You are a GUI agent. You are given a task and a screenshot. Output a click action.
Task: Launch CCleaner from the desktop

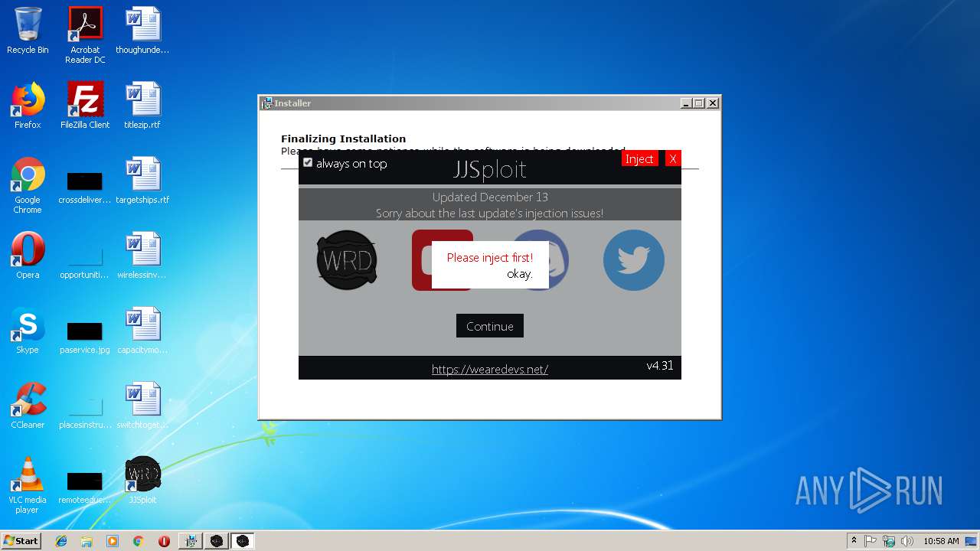[x=28, y=406]
